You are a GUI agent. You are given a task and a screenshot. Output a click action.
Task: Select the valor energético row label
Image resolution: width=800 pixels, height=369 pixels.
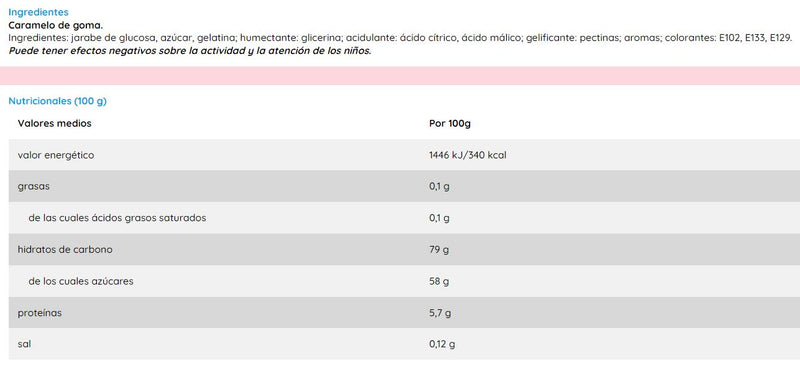56,155
